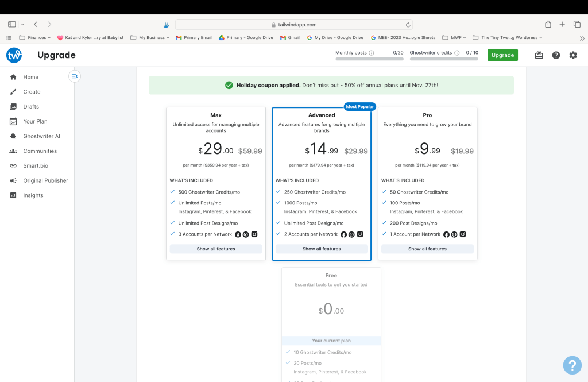Open the gift box rewards icon
588x382 pixels.
pos(539,55)
